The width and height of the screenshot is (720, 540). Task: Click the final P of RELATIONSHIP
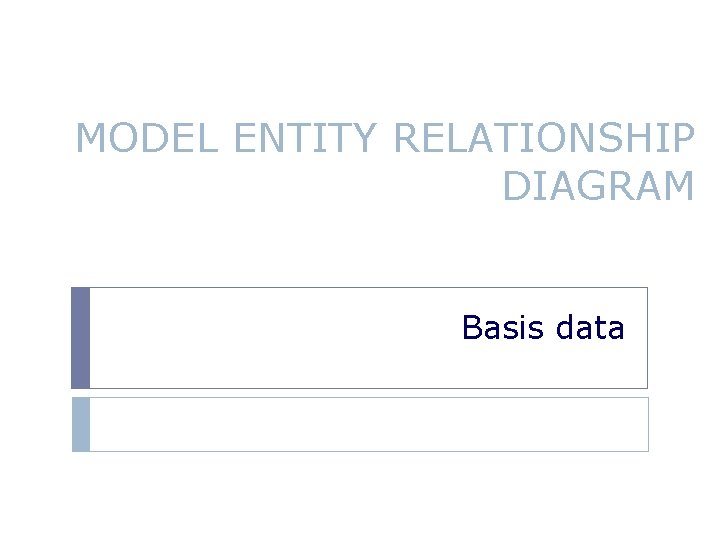[x=680, y=138]
